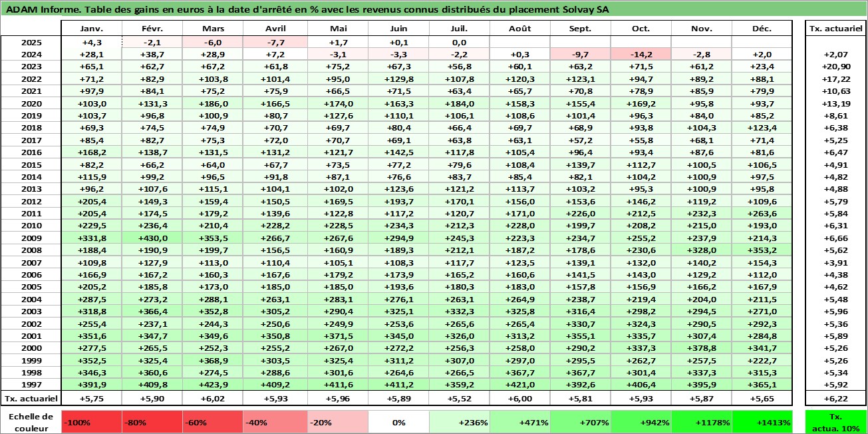Select the 'Sept.' column header
This screenshot has height=434, width=868.
click(581, 29)
